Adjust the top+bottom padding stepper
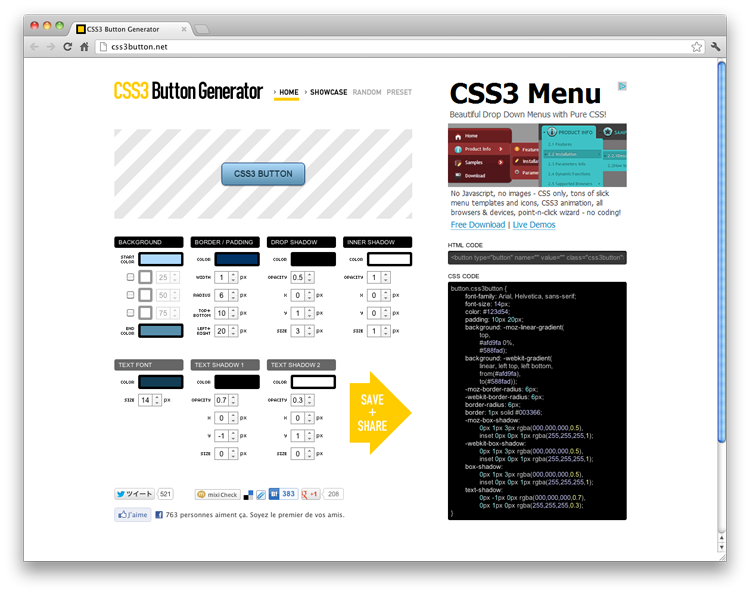The width and height of the screenshot is (750, 594). pyautogui.click(x=233, y=313)
